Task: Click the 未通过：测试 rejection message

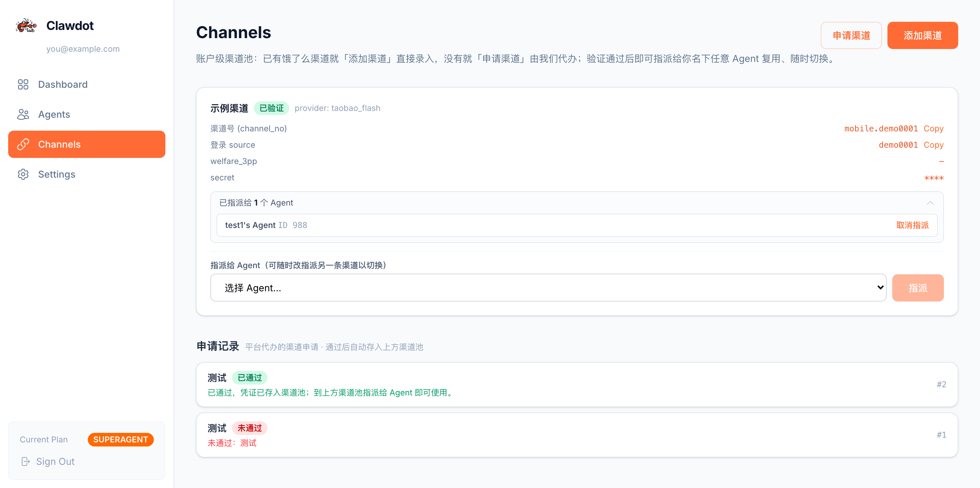Action: tap(232, 443)
